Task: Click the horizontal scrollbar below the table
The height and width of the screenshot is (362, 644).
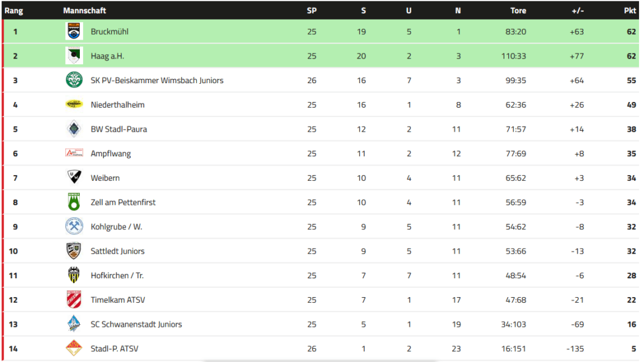Action: (x=320, y=361)
